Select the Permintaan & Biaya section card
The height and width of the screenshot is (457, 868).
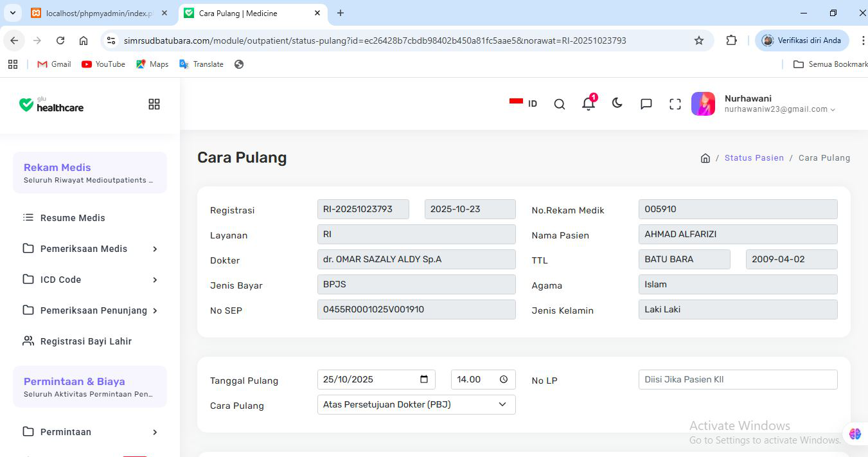90,387
